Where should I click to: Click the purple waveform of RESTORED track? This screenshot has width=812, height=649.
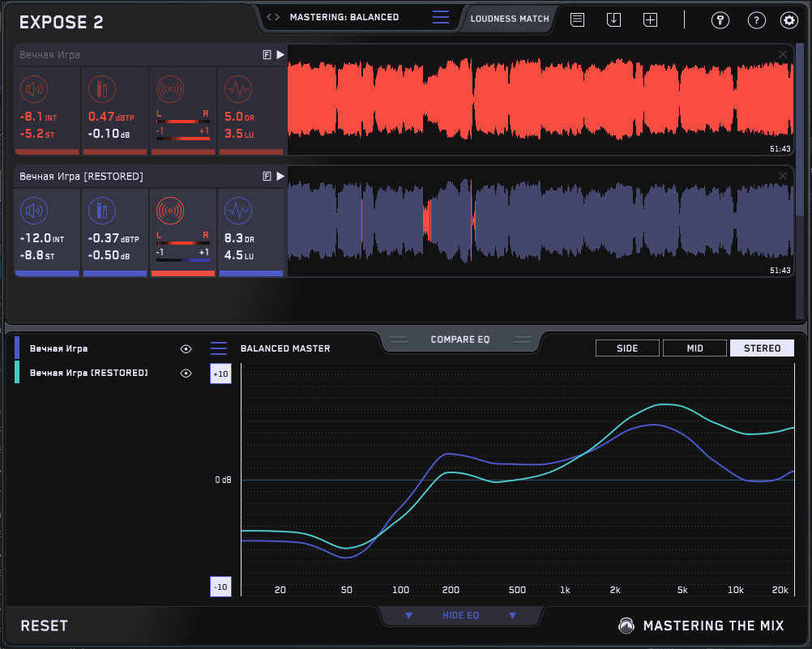541,221
